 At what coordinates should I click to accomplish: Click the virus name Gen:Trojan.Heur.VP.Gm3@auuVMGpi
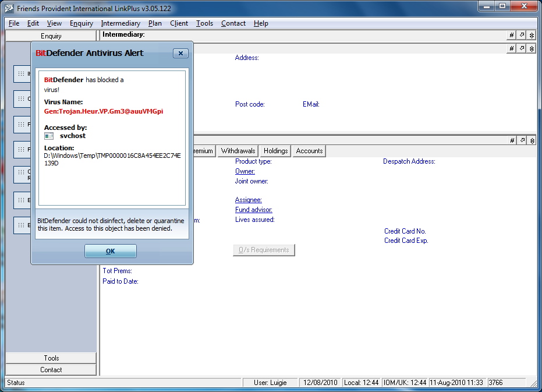[x=104, y=111]
